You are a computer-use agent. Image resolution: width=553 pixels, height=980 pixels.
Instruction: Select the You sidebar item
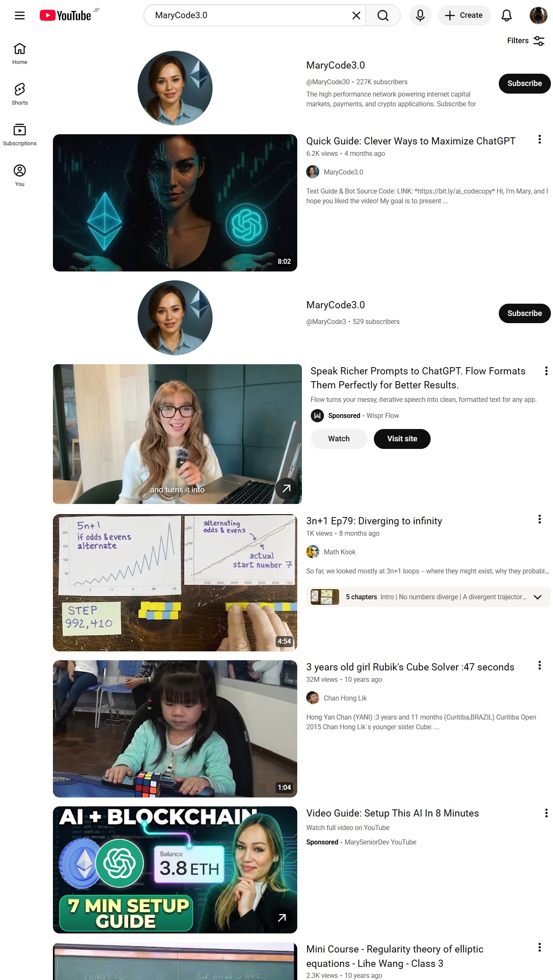[x=20, y=175]
